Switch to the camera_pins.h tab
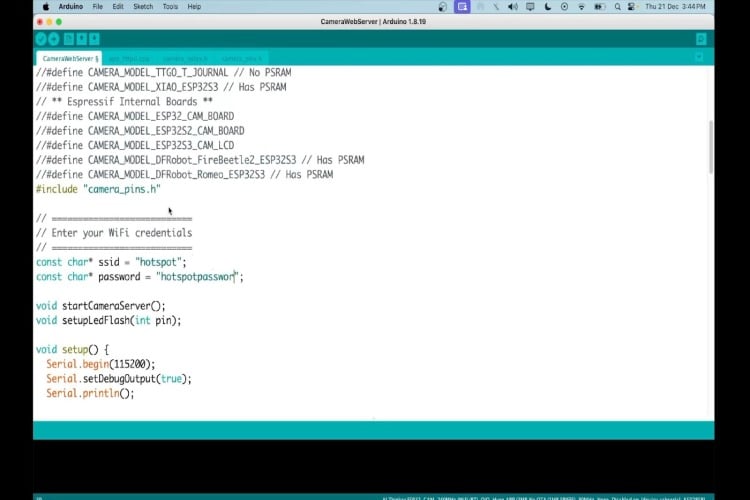Screen dimensions: 750x500 pyautogui.click(x=240, y=58)
